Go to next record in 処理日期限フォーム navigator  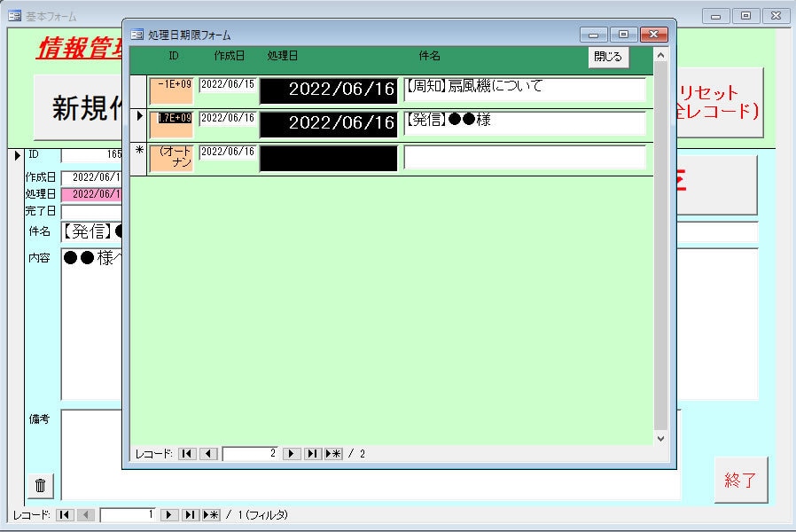pos(292,453)
